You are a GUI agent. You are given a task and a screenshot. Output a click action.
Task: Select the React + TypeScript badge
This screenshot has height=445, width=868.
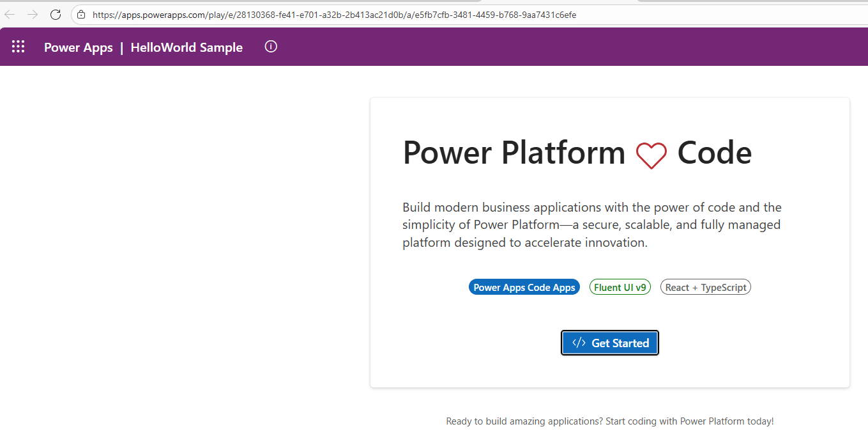(705, 286)
